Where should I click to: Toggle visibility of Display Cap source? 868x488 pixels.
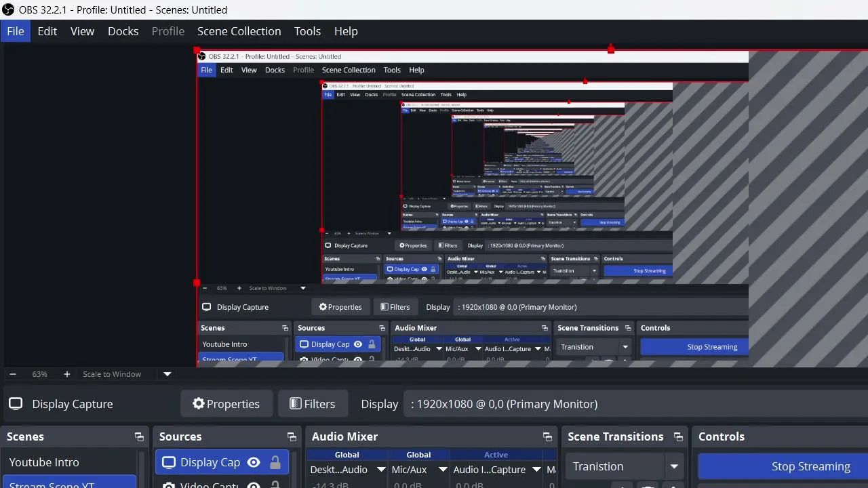tap(254, 462)
